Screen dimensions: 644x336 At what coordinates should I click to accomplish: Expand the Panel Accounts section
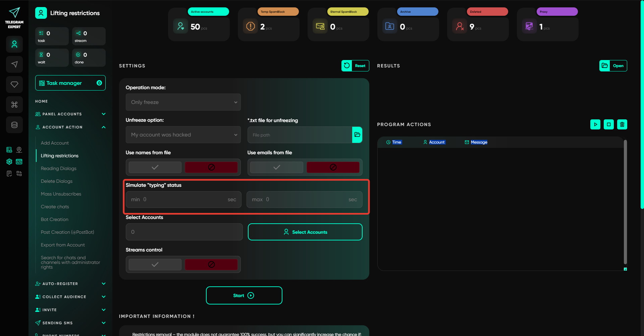[70, 114]
